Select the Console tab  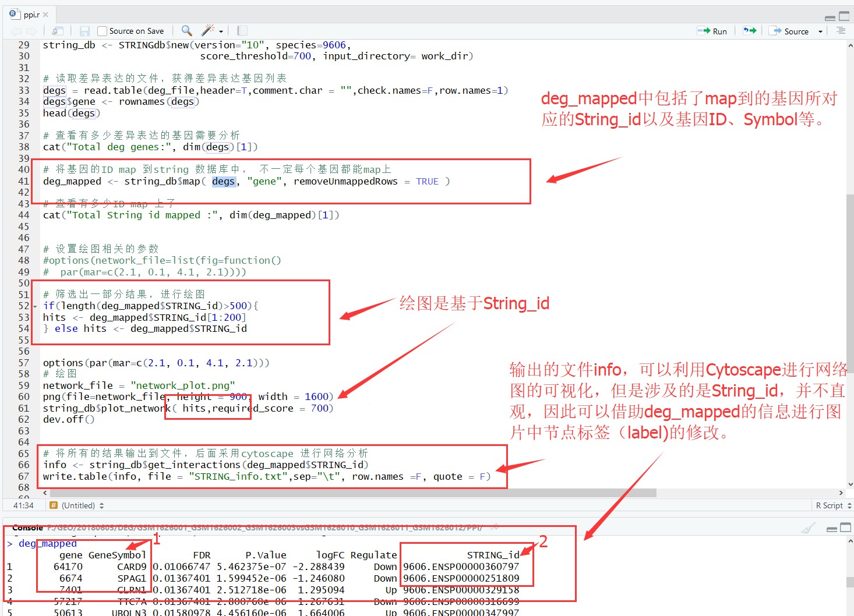tap(27, 528)
